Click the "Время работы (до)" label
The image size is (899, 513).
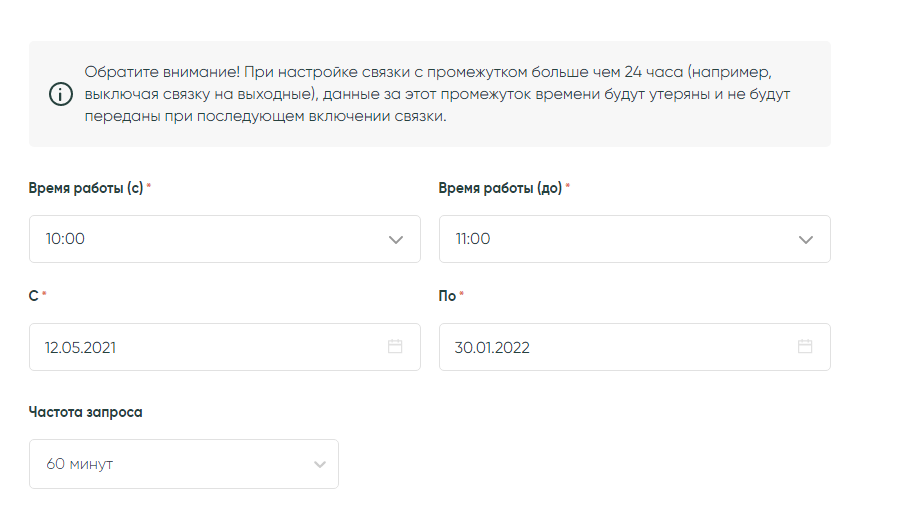coord(500,188)
